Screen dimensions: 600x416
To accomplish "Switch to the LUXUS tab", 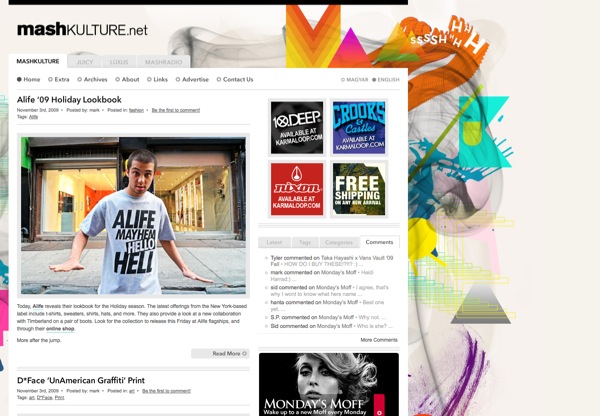I will pos(119,62).
